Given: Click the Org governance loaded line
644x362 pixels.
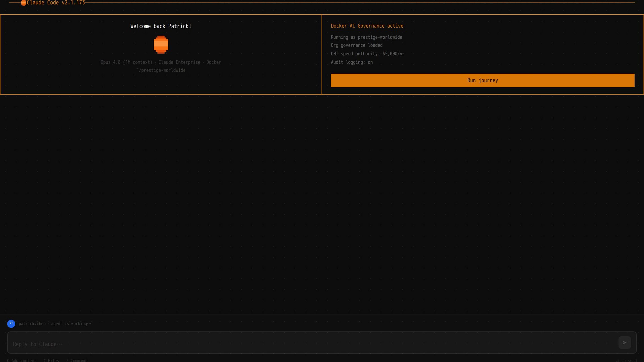Looking at the screenshot, I should tap(356, 45).
